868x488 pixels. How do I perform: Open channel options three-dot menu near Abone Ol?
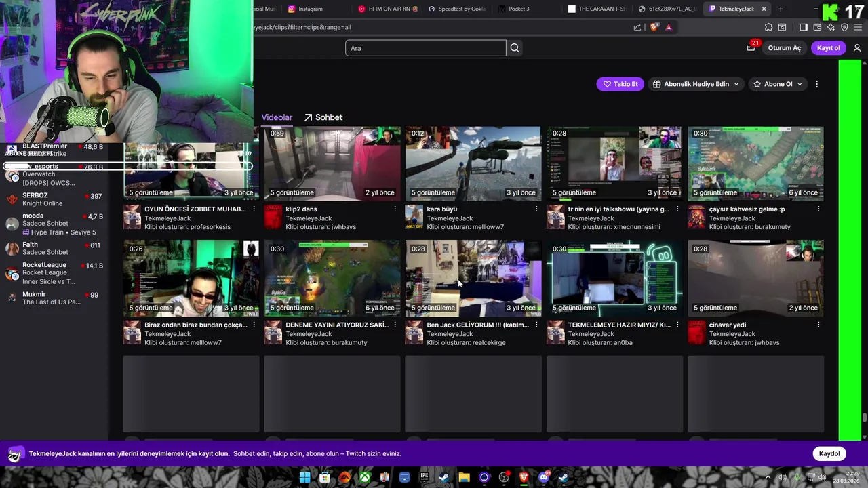click(x=816, y=84)
